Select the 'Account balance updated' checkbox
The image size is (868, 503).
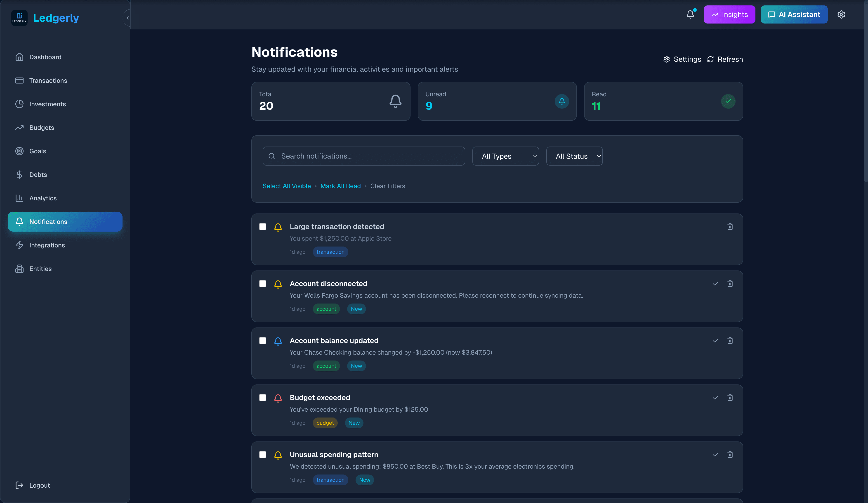[x=263, y=341]
